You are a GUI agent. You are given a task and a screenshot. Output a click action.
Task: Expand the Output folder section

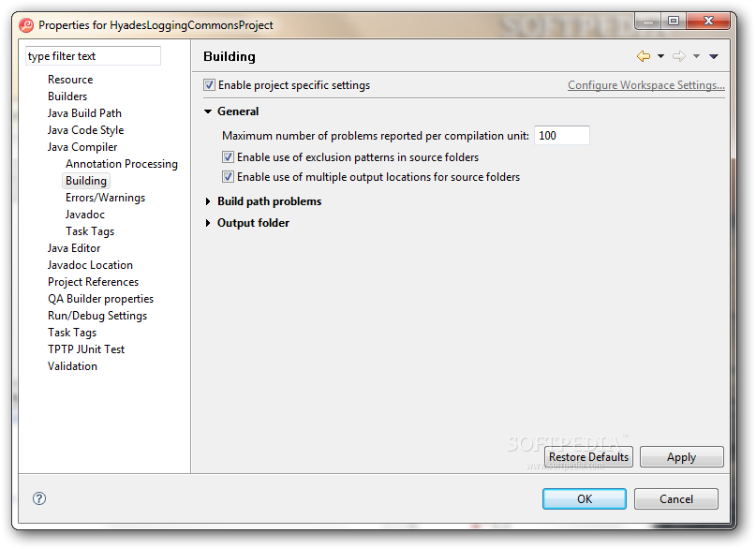(x=208, y=223)
